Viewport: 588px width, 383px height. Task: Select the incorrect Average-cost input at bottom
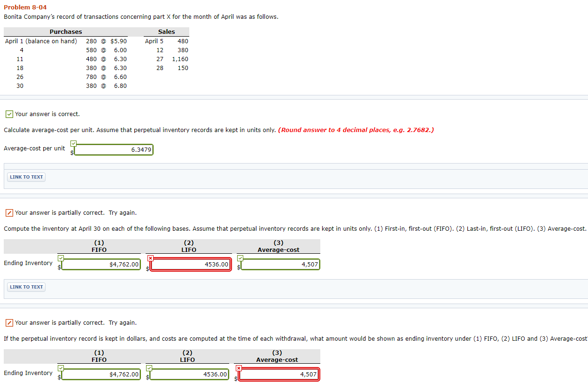pos(278,374)
